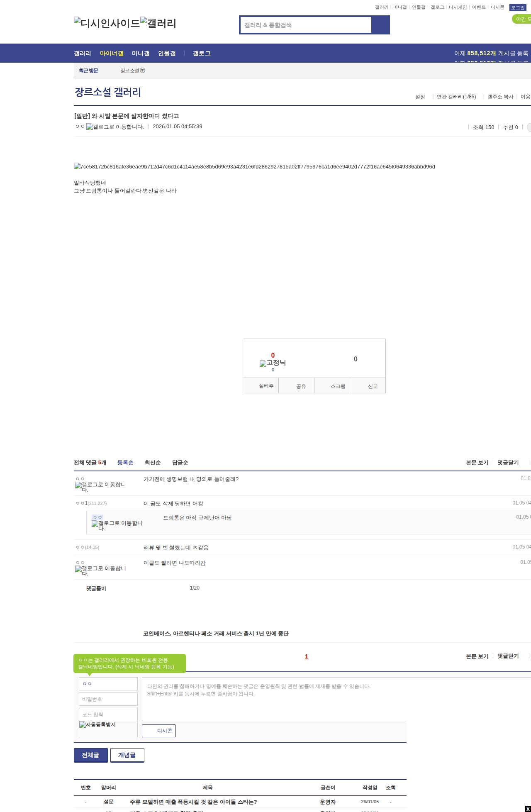
Task: Click the 로그인 button at top
Action: pyautogui.click(x=517, y=7)
